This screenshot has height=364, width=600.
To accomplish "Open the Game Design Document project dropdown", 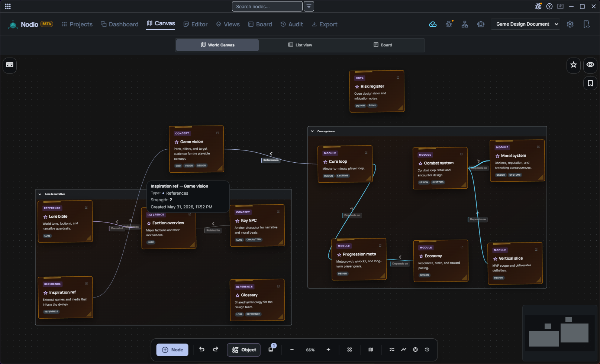I will pos(525,24).
